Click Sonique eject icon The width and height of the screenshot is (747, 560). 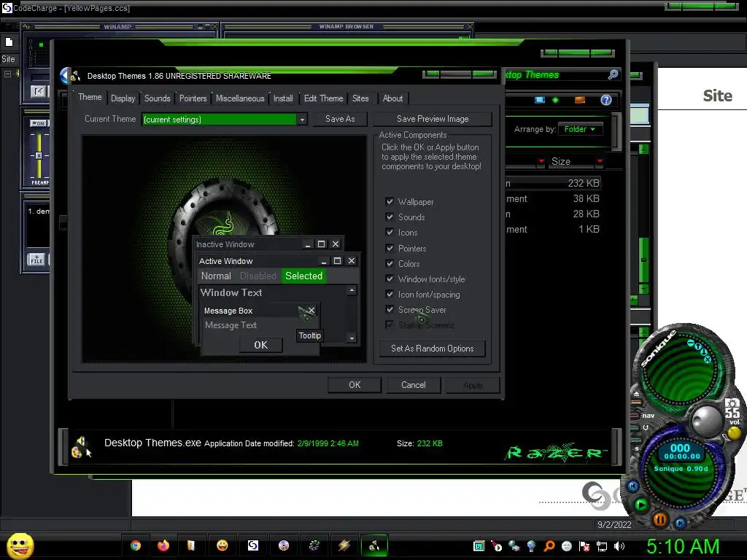click(636, 394)
